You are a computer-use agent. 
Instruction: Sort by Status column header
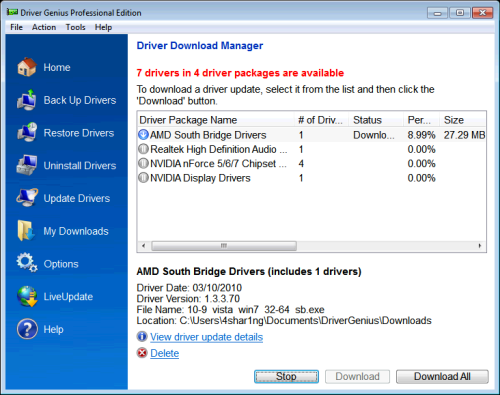point(376,120)
